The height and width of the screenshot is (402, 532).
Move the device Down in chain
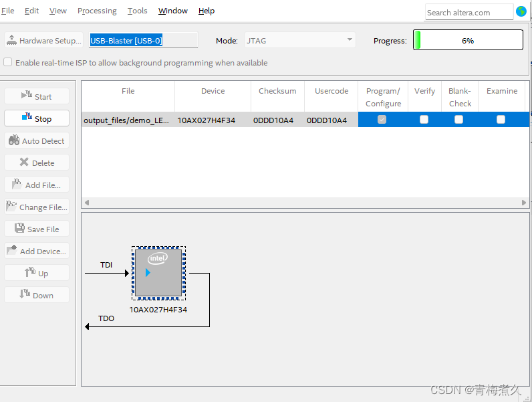pyautogui.click(x=37, y=295)
